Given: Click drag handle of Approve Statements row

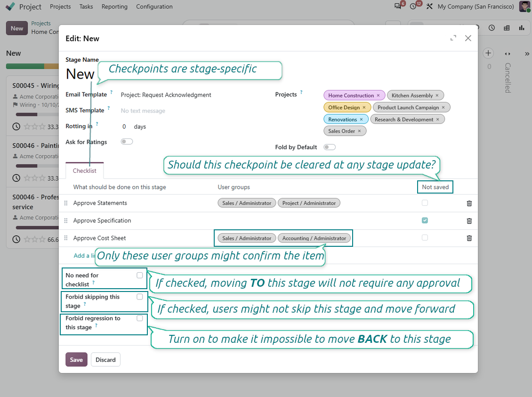Looking at the screenshot, I should click(x=66, y=203).
